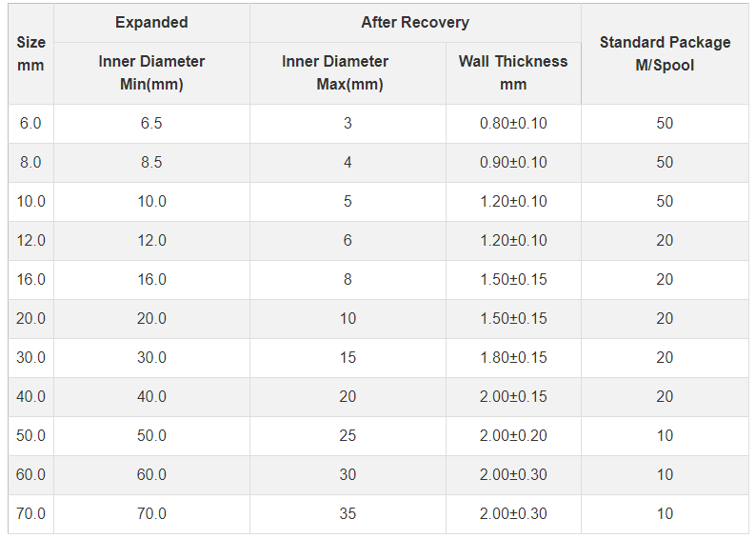Select the 6.0 size cell
Viewport: 756px width, 539px height.
[x=30, y=124]
